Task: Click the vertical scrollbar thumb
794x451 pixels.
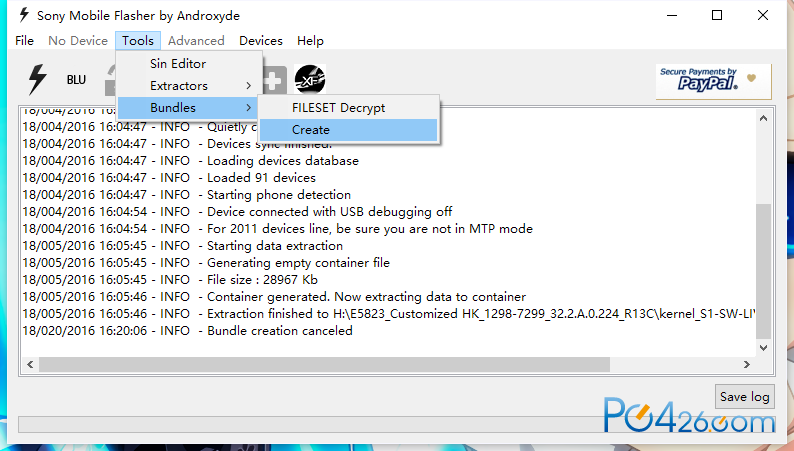Action: tap(764, 271)
